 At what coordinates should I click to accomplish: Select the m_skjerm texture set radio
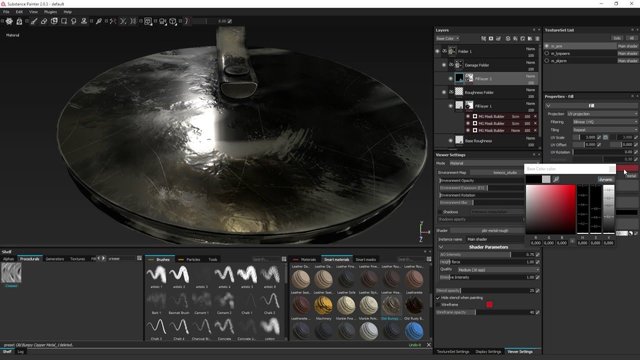point(547,60)
